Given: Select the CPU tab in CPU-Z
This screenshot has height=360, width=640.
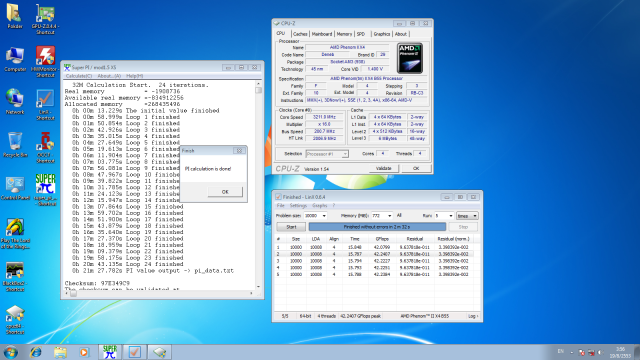Looking at the screenshot, I should (x=281, y=33).
